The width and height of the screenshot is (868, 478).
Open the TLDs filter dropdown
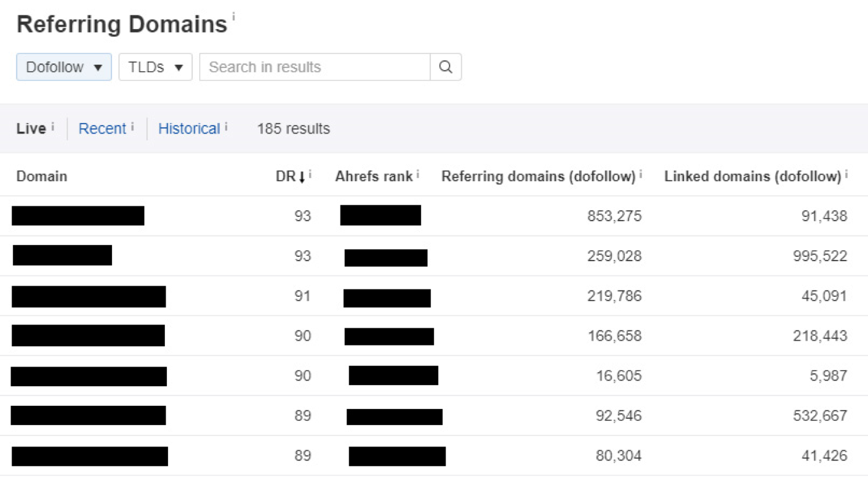point(156,67)
